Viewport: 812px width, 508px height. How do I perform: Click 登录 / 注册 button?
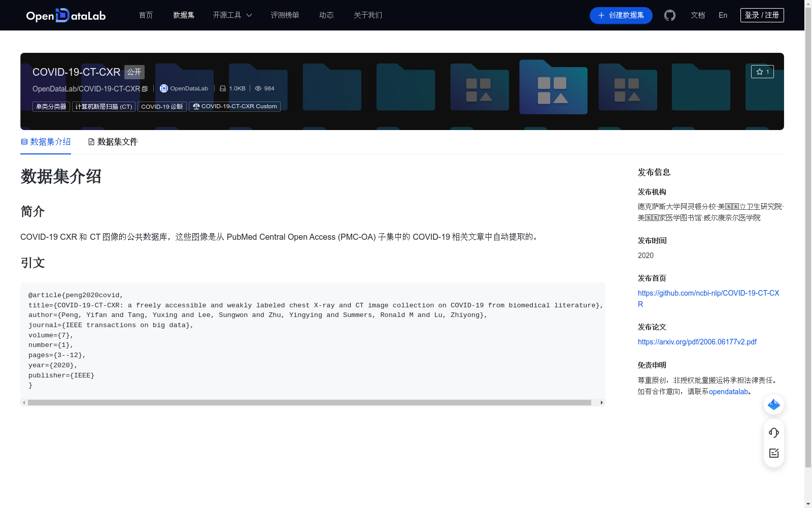762,15
